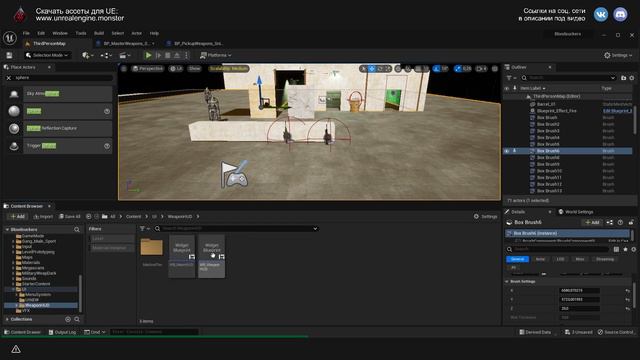The width and height of the screenshot is (640, 360).
Task: Click the Scalability: Medium warning button
Action: pyautogui.click(x=229, y=69)
